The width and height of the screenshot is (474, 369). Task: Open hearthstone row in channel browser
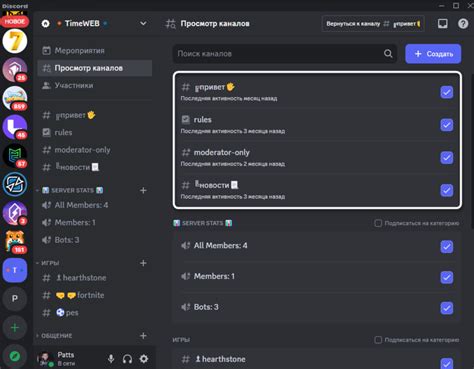click(317, 359)
